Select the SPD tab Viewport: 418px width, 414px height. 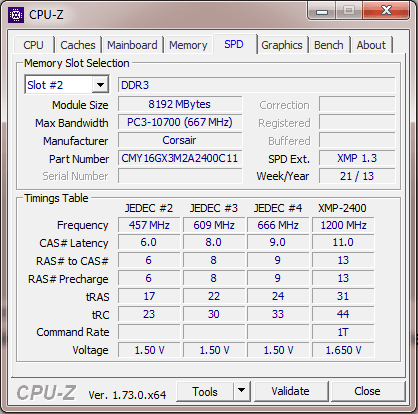pyautogui.click(x=234, y=44)
